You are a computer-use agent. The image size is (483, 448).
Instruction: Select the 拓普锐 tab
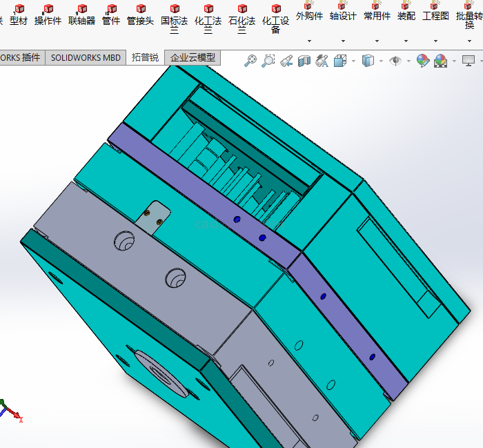click(x=145, y=57)
